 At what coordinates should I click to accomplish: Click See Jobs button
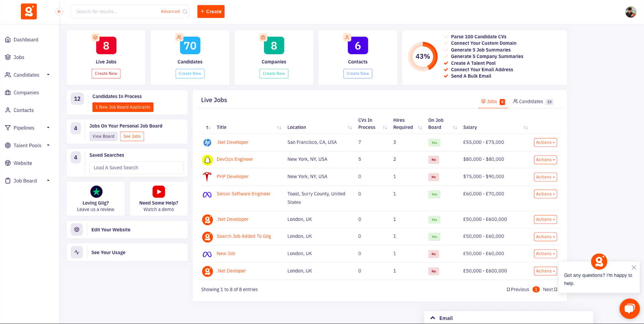[x=132, y=136]
